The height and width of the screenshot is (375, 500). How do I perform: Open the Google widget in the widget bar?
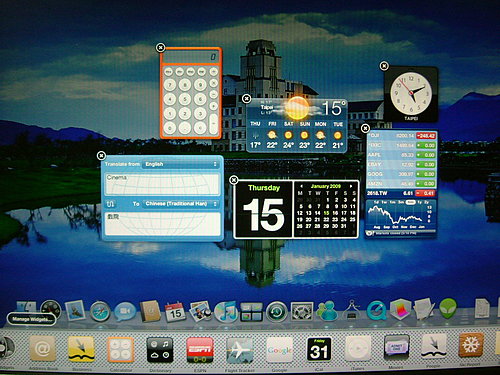279,350
